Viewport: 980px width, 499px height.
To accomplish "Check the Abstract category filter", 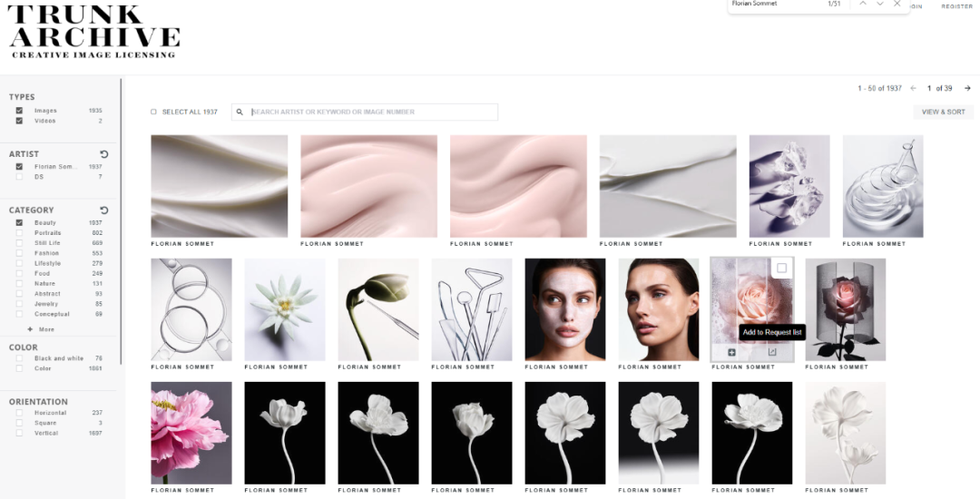I will click(x=19, y=294).
